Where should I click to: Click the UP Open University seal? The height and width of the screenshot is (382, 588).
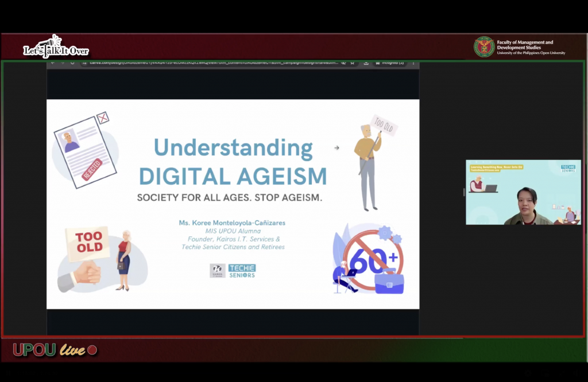click(484, 47)
